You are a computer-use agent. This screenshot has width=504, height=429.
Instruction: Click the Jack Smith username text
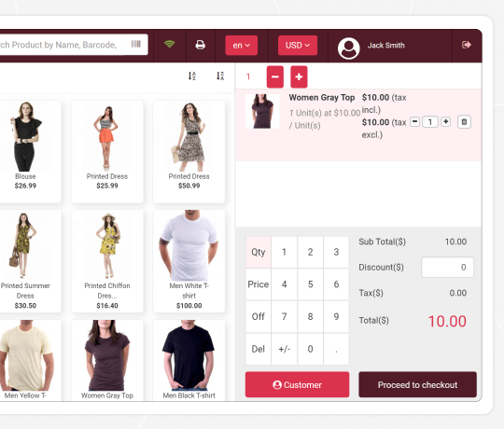pos(386,46)
